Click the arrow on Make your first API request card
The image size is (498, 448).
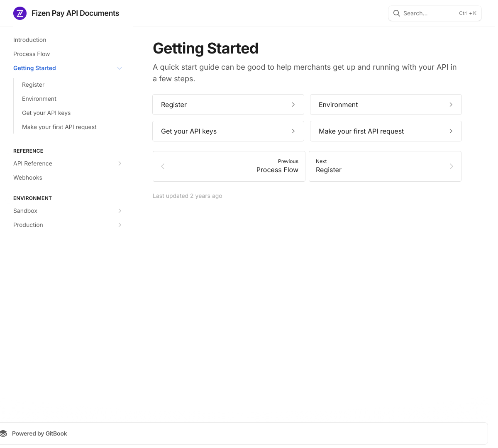click(451, 131)
